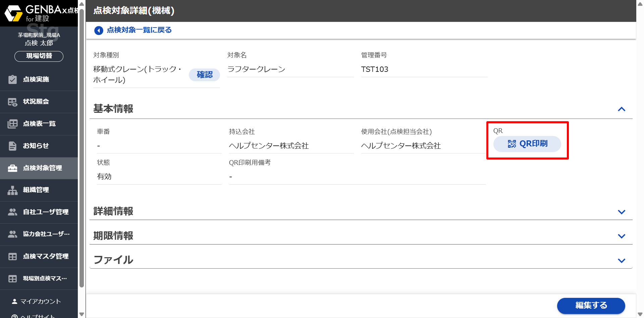Screen dimensions: 644x318
Task: Click the clipboard check icon for 点検実施
Action: point(12,80)
